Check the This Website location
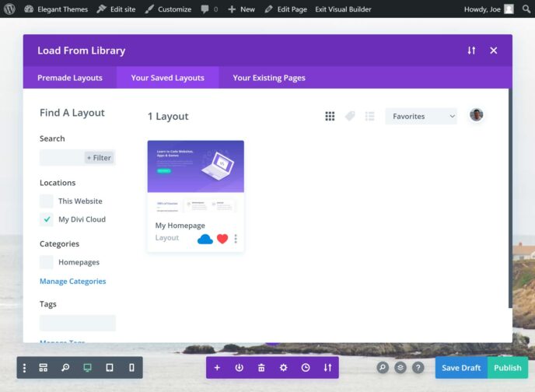The height and width of the screenshot is (392, 535). pos(47,201)
